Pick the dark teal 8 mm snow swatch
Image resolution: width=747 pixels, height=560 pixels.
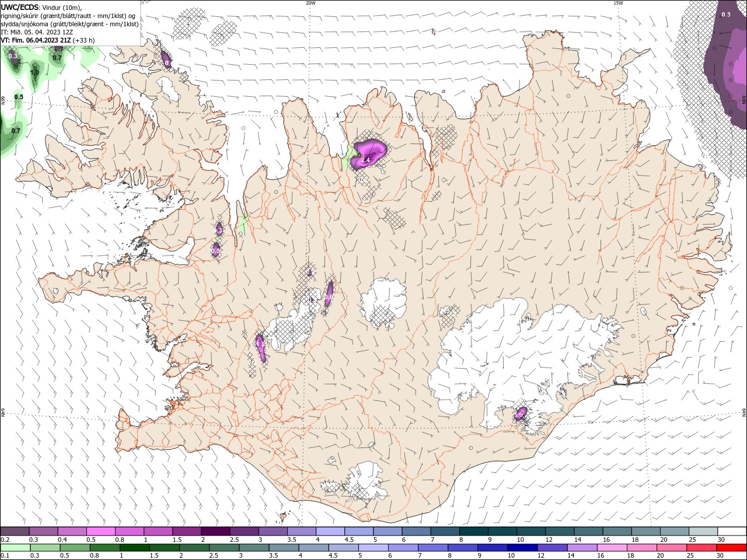pyautogui.click(x=474, y=531)
